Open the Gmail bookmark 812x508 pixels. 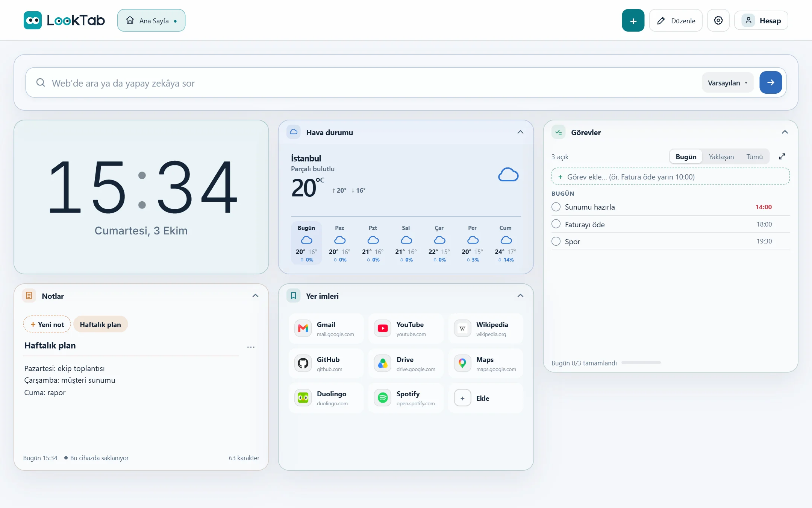326,329
